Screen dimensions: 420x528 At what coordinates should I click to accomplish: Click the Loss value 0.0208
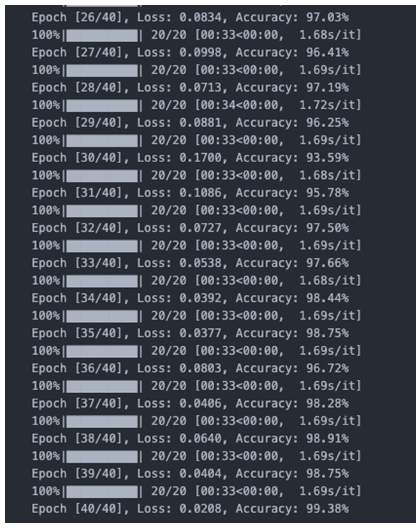pyautogui.click(x=200, y=509)
